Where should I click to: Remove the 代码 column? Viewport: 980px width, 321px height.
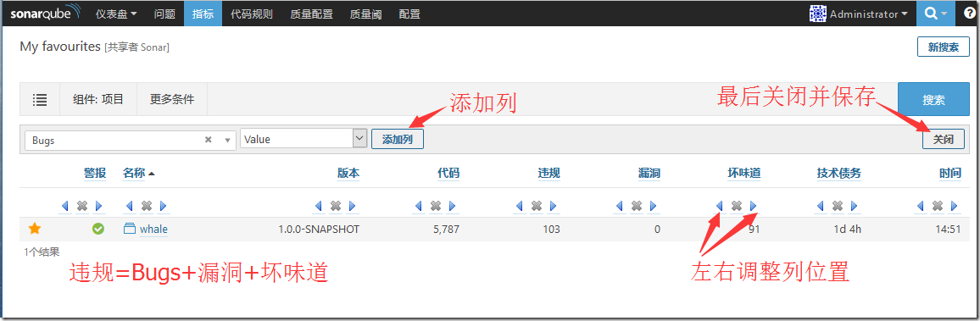[x=436, y=206]
